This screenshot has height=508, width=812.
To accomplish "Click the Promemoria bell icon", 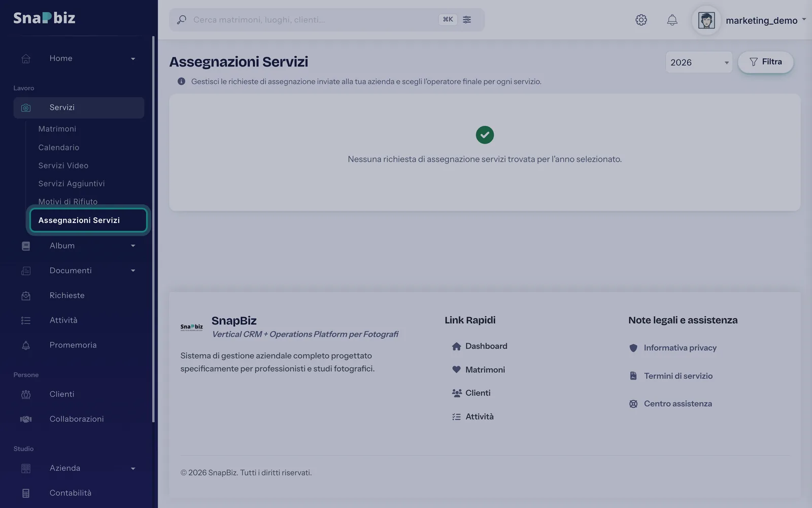I will click(26, 345).
